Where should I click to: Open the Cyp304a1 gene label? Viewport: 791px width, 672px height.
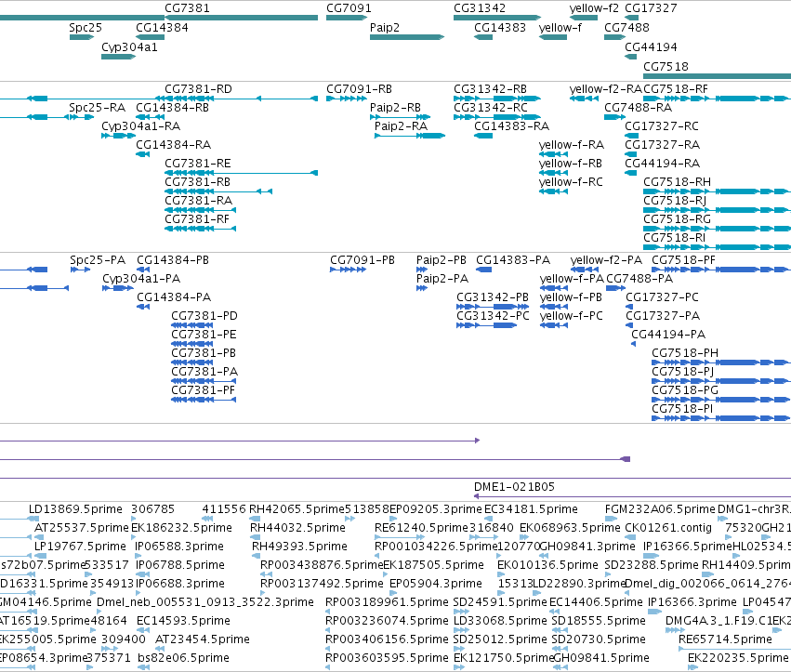[129, 46]
